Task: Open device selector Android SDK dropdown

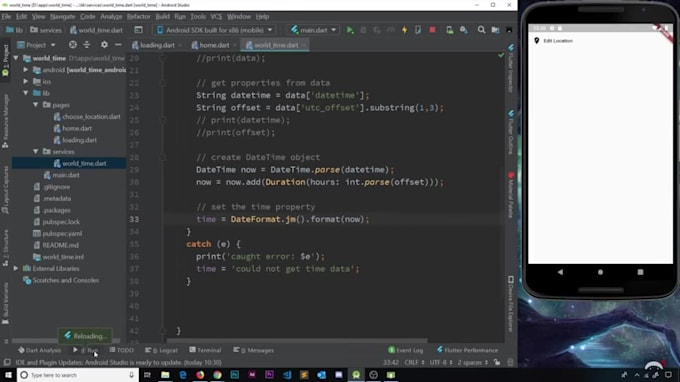Action: [x=215, y=30]
